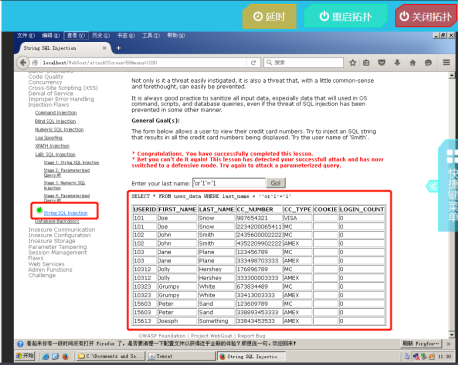The height and width of the screenshot is (365, 458).
Task: Click the Go! submit button
Action: (x=275, y=183)
